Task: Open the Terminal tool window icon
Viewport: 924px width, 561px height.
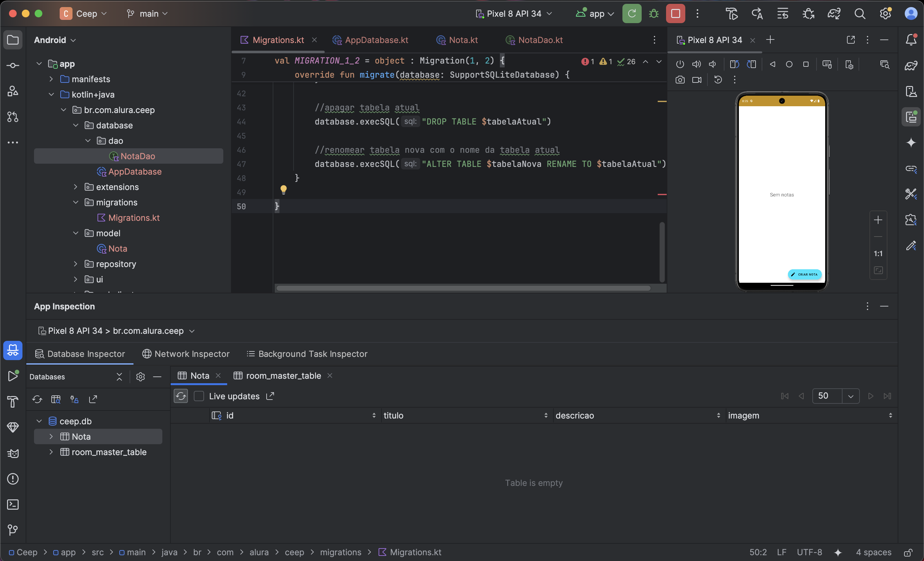Action: (13, 505)
